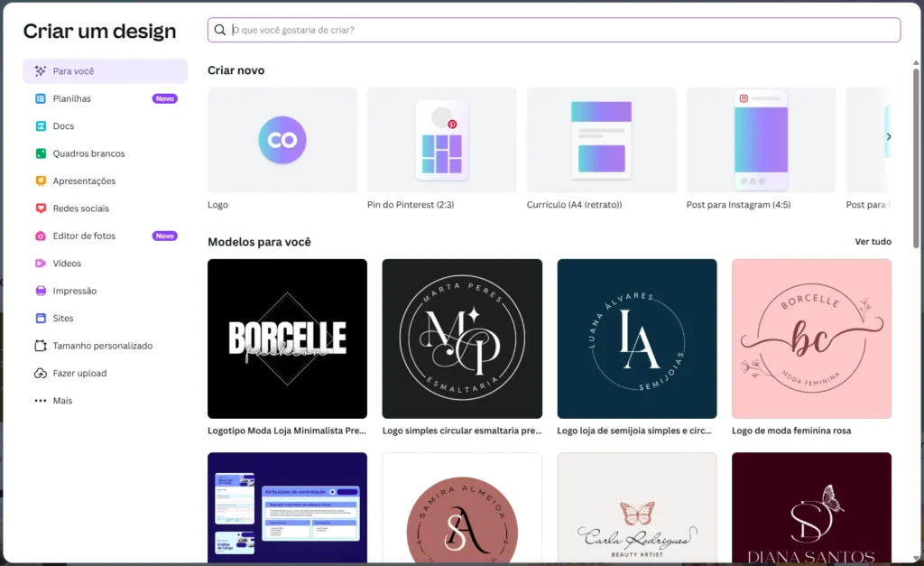The height and width of the screenshot is (566, 924).
Task: Open the Samira Almeida circular logo template
Action: click(462, 507)
